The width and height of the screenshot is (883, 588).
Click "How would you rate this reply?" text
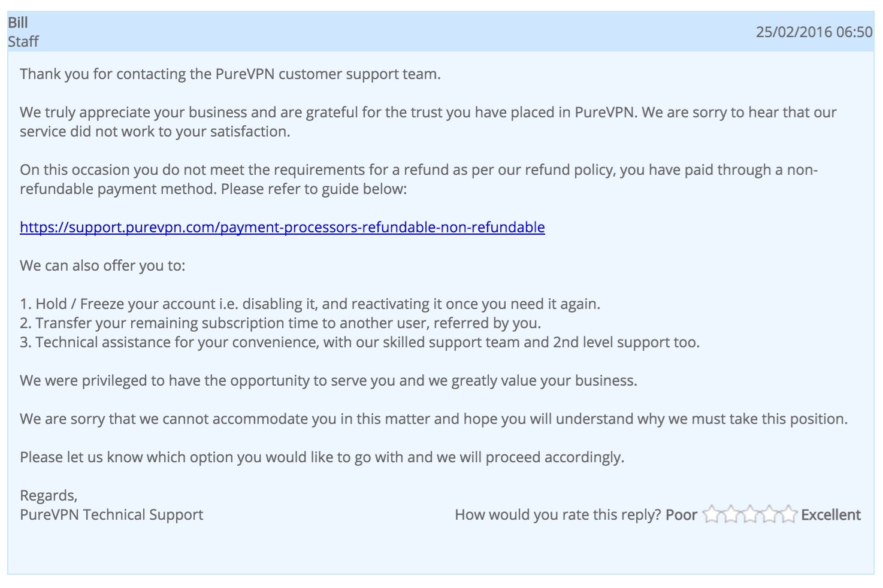558,515
